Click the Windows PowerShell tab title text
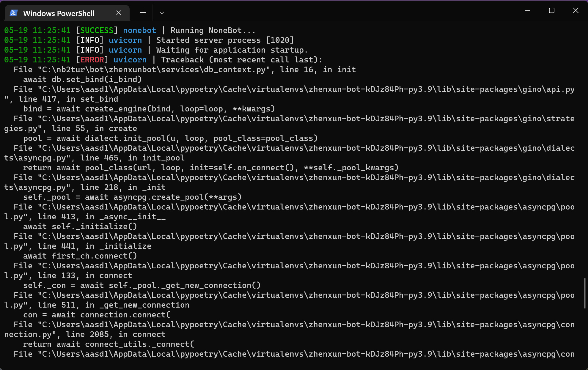The height and width of the screenshot is (370, 588). pos(59,13)
